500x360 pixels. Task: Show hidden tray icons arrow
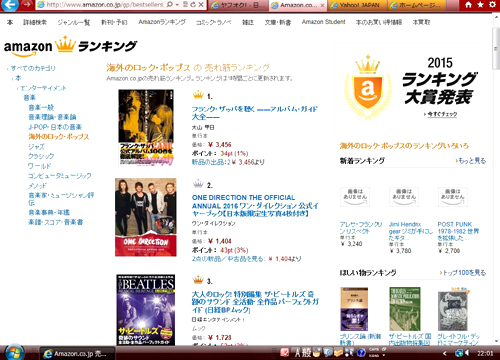point(445,353)
